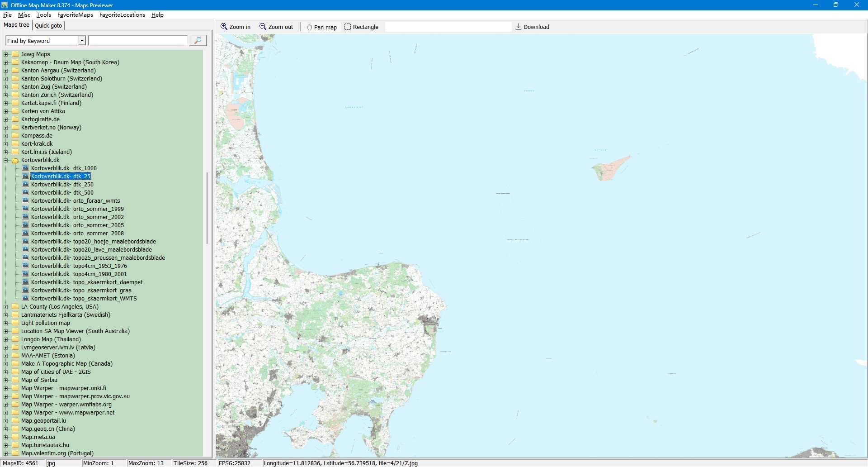Image resolution: width=868 pixels, height=467 pixels.
Task: Click the Kortoverblik.dk open folder icon
Action: coord(15,160)
